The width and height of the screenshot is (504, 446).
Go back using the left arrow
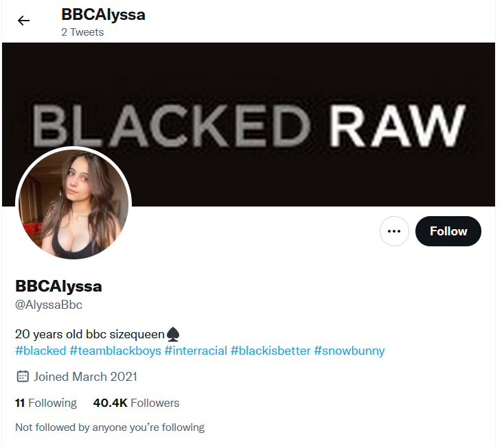coord(23,21)
